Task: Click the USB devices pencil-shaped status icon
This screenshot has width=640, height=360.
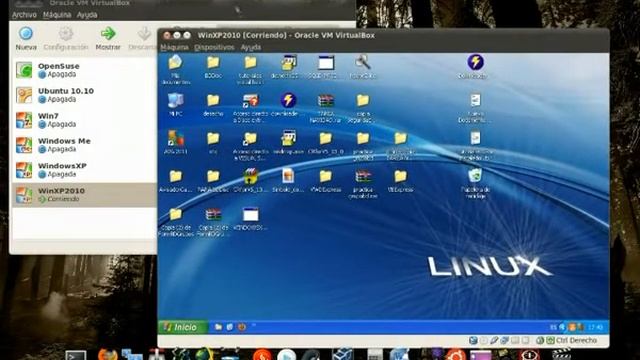Action: (494, 340)
